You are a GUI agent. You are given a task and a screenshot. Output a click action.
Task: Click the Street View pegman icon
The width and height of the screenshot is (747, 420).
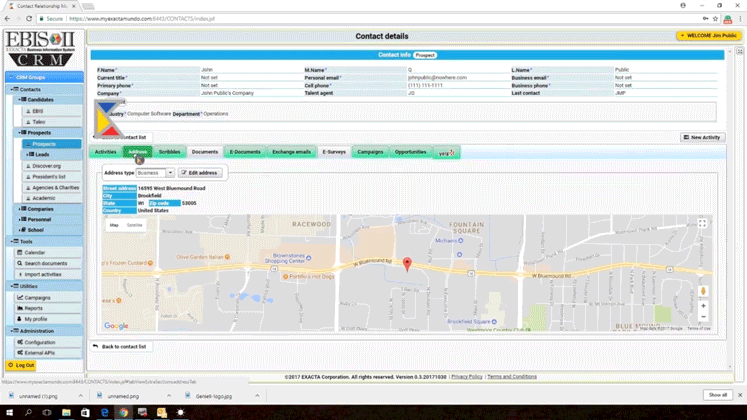click(703, 291)
